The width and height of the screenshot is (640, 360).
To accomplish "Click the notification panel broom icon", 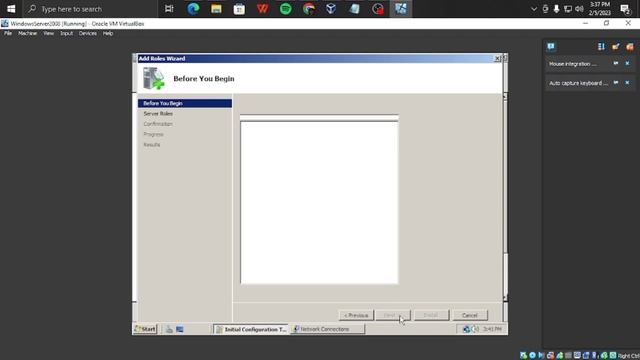I will coord(616,47).
